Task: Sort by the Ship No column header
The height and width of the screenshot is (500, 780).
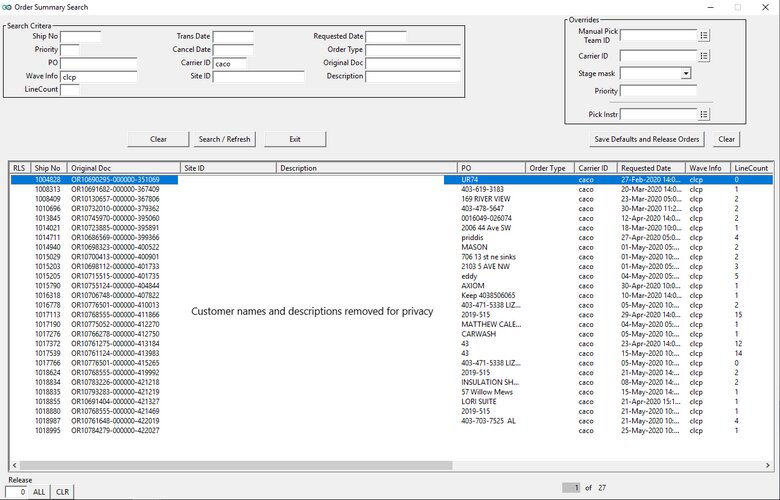Action: 47,168
